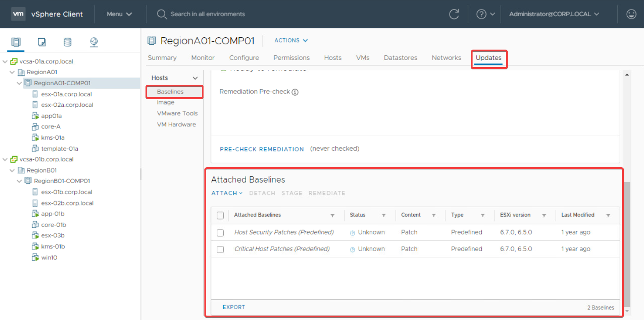Image resolution: width=644 pixels, height=320 pixels.
Task: Collapse the vcsa-01a.corp.local tree node
Action: (x=5, y=61)
